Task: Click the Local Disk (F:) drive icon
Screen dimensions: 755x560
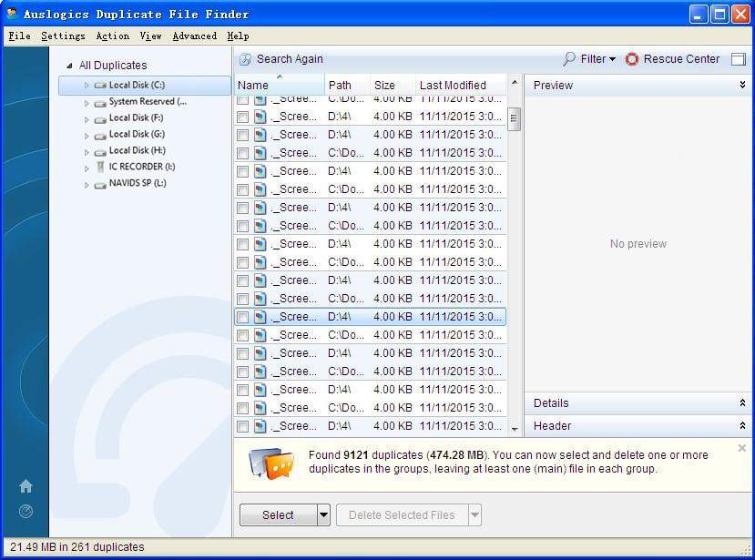Action: (x=100, y=119)
